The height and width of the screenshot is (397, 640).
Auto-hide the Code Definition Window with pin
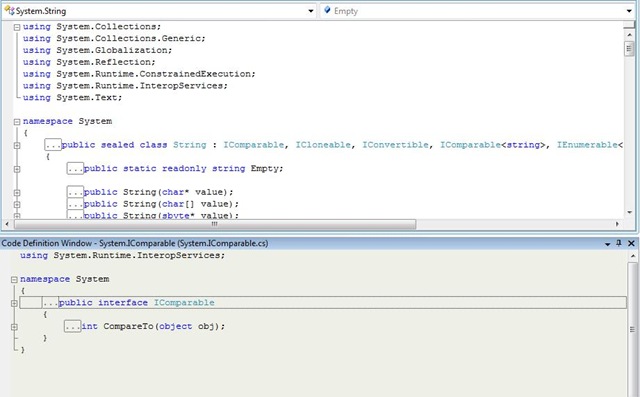click(619, 243)
